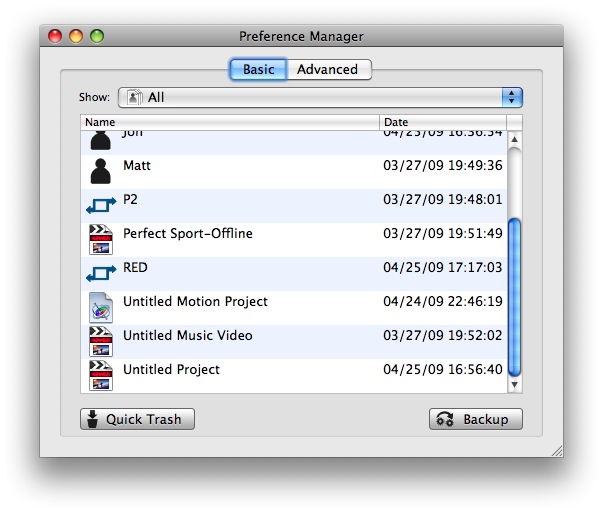Click the Untitled Project clapboard icon

101,375
